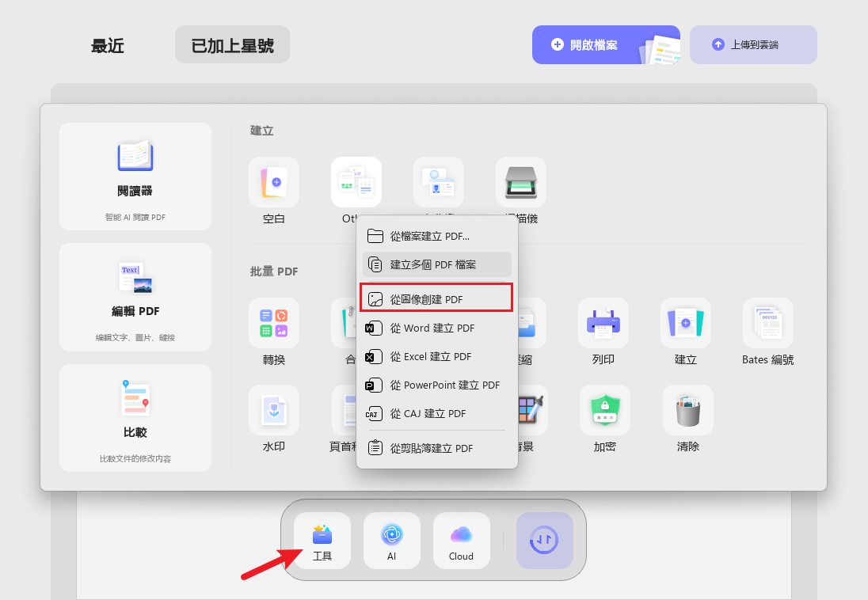Viewport: 868px width, 600px height.
Task: Open the 轉換 batch convert tool
Action: tap(274, 323)
